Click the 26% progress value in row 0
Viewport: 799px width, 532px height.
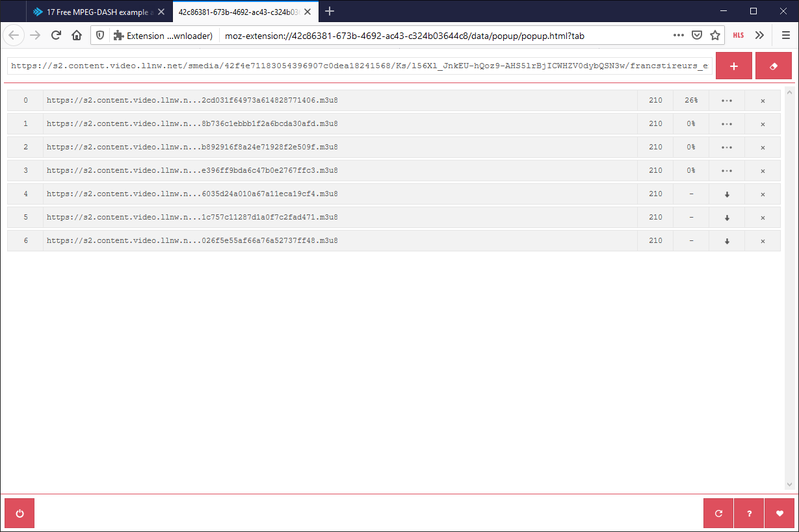(x=691, y=101)
